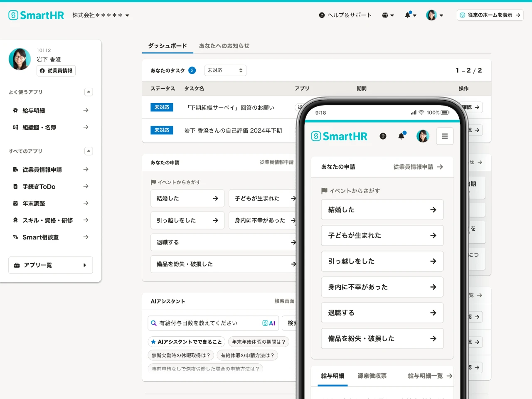Select the 源泉徴収票 tab on phone

[x=372, y=376]
